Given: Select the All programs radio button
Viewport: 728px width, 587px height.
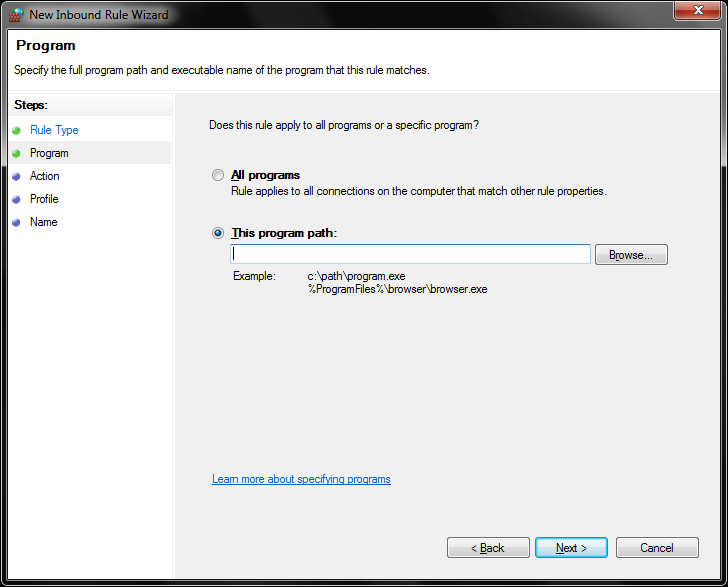Looking at the screenshot, I should click(218, 175).
